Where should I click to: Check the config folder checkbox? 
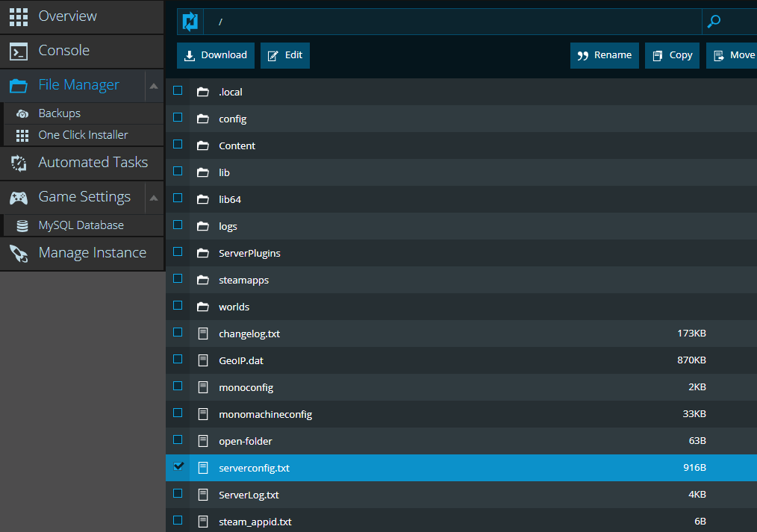178,117
